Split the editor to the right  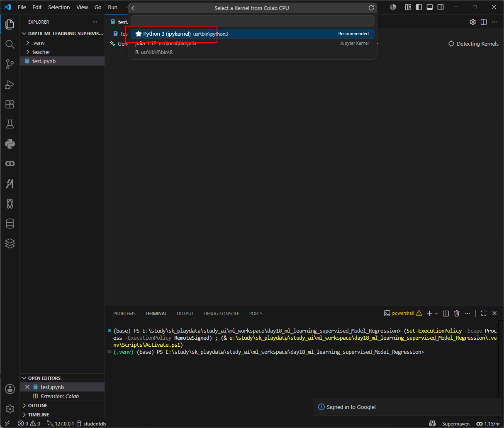click(x=484, y=22)
